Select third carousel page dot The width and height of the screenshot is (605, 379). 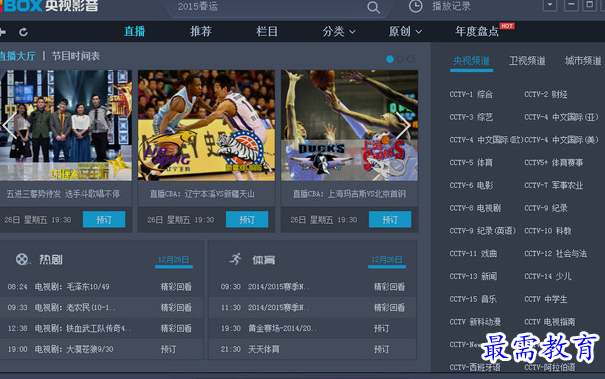[x=411, y=59]
